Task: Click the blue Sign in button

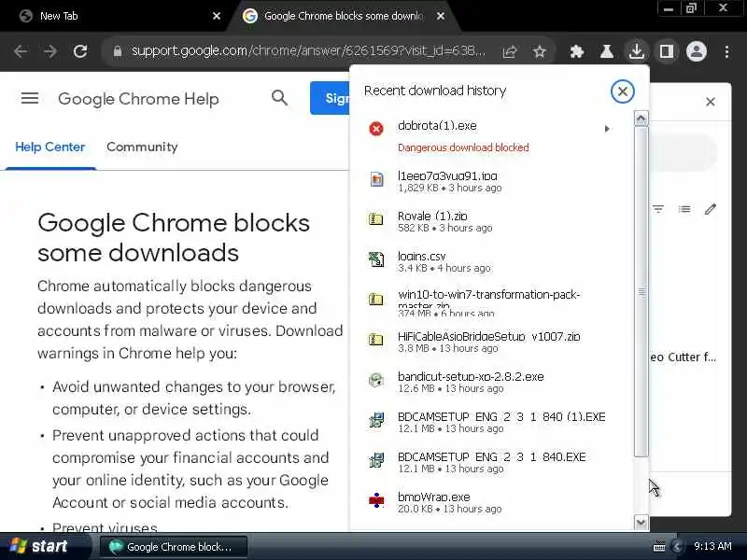Action: 330,98
